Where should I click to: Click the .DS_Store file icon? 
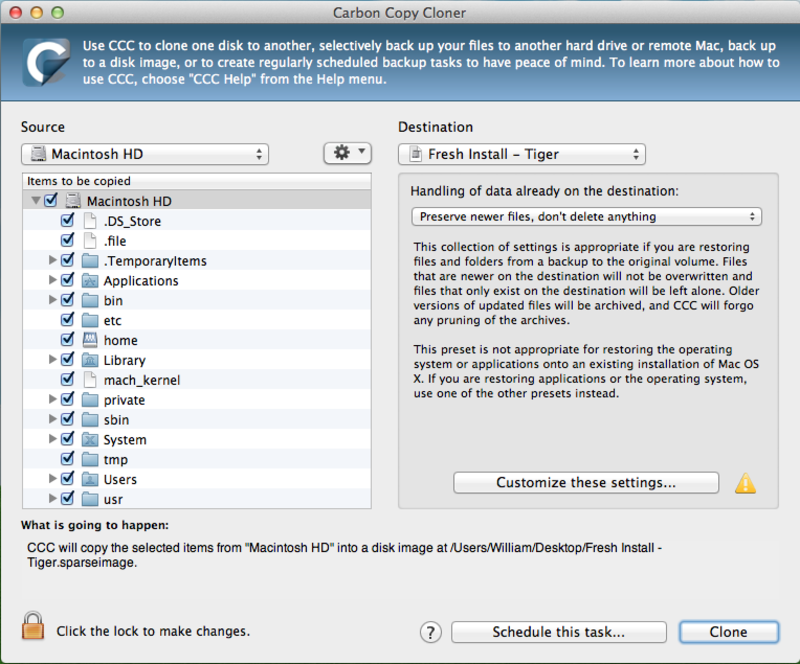pos(90,220)
